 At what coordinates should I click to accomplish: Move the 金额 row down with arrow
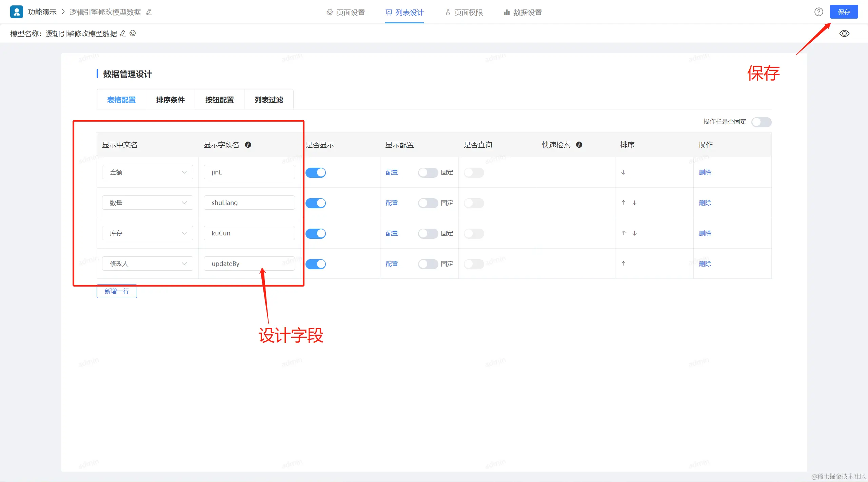[623, 172]
